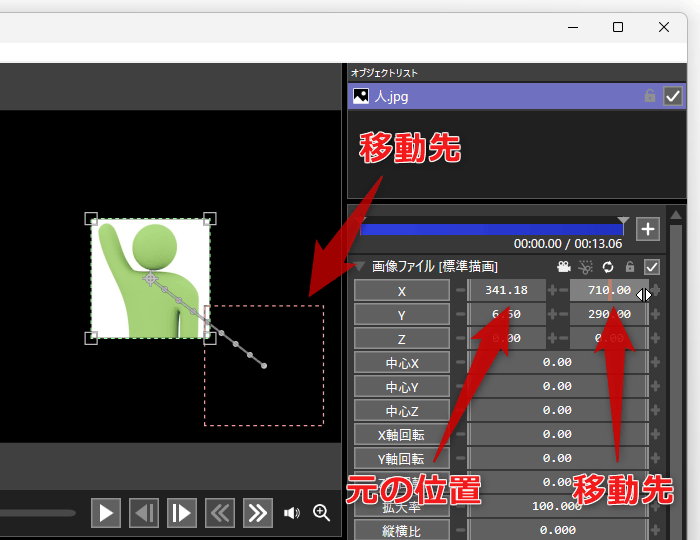Click the 縦横比 value 0.000

[x=558, y=530]
